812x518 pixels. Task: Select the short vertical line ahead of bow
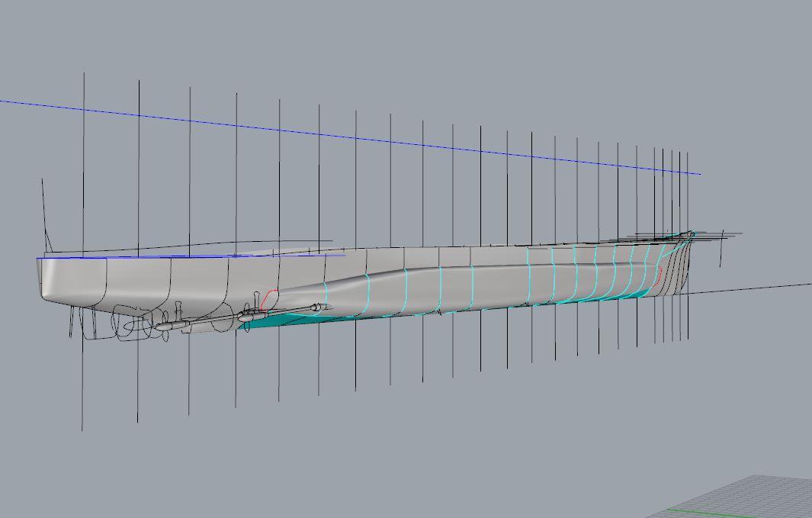point(722,249)
